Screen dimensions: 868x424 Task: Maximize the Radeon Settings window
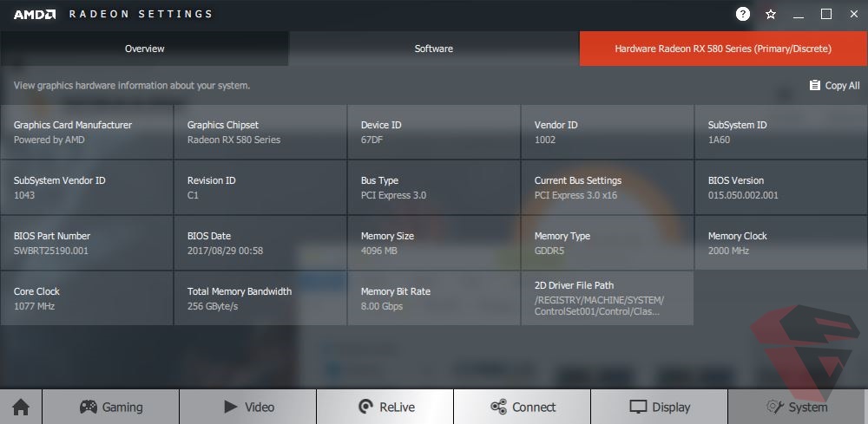click(826, 15)
